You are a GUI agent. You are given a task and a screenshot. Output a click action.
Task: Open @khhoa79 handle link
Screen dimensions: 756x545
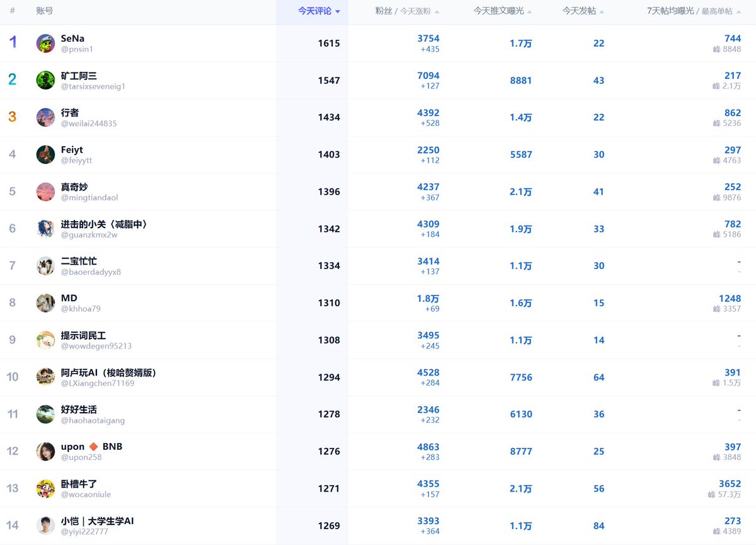[81, 309]
